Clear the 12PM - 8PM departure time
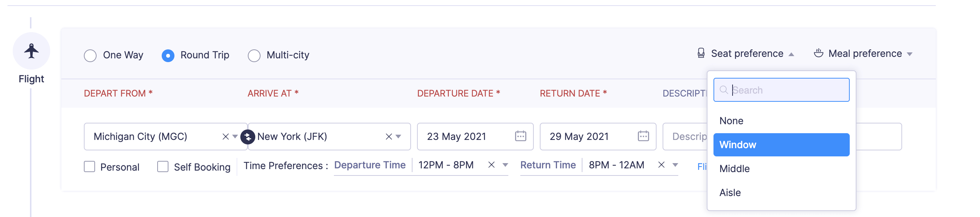Image resolution: width=980 pixels, height=217 pixels. (x=491, y=165)
